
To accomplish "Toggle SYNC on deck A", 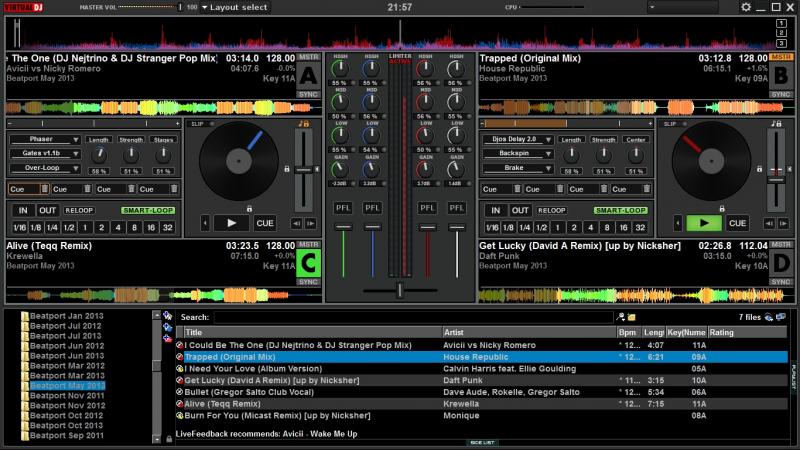I will (308, 94).
